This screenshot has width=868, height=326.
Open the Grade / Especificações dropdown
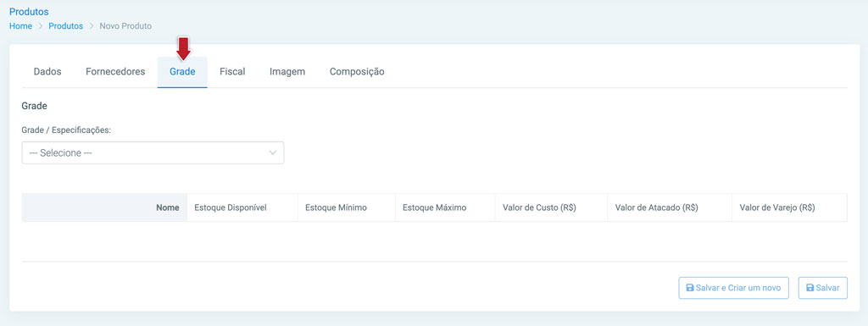[153, 153]
